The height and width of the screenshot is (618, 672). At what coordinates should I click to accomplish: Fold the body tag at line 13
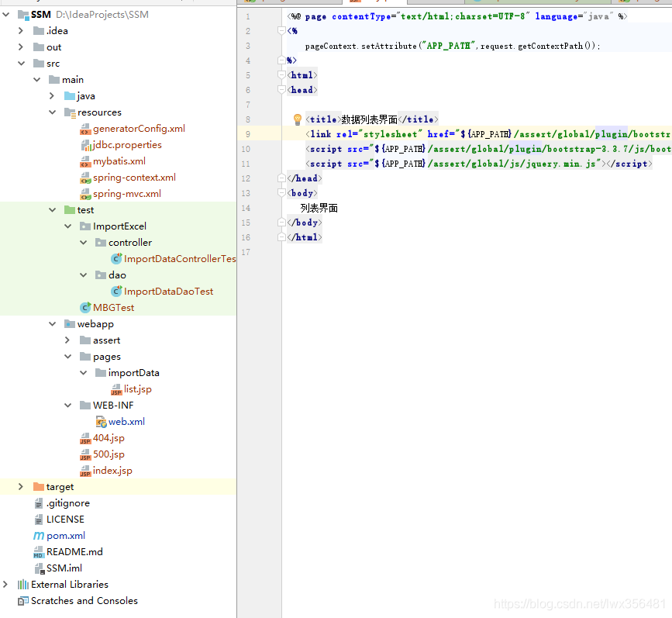pyautogui.click(x=281, y=193)
